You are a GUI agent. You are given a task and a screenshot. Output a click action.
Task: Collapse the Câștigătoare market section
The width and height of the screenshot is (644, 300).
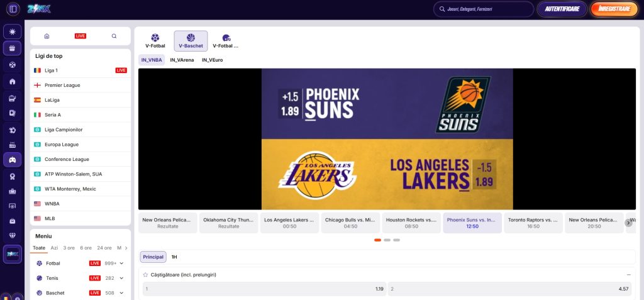pyautogui.click(x=629, y=274)
